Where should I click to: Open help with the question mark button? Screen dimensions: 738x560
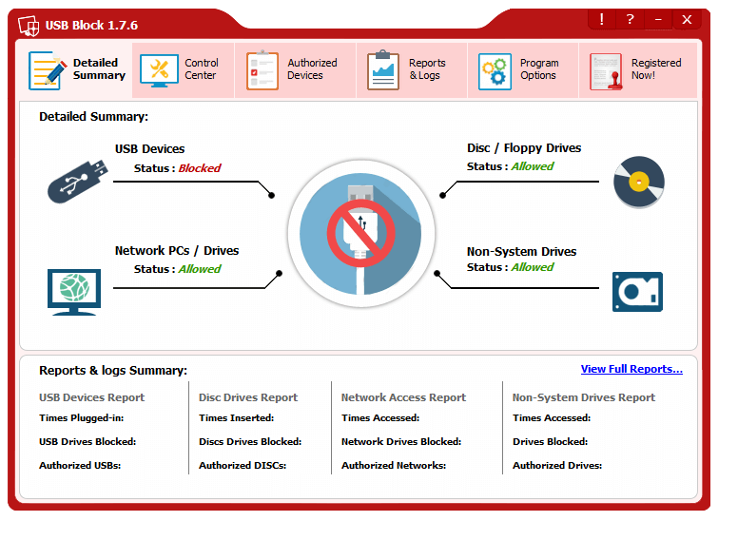coord(630,19)
